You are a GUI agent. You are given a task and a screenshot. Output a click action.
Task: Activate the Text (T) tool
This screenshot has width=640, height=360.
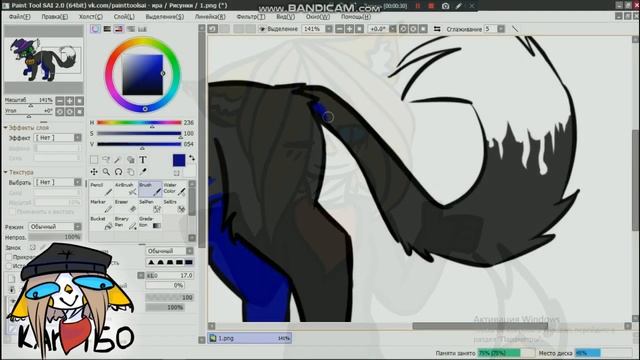(x=143, y=160)
